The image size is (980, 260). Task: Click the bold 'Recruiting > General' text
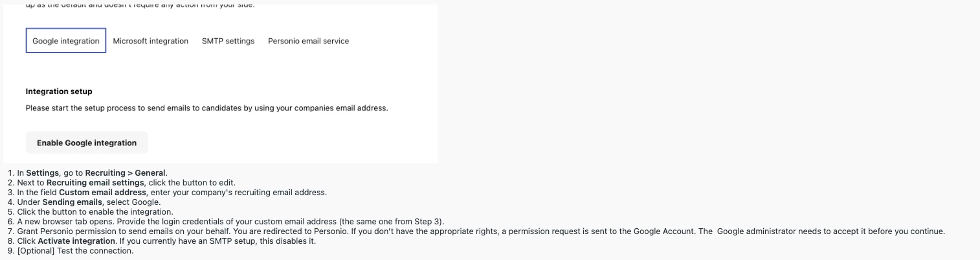click(x=126, y=173)
